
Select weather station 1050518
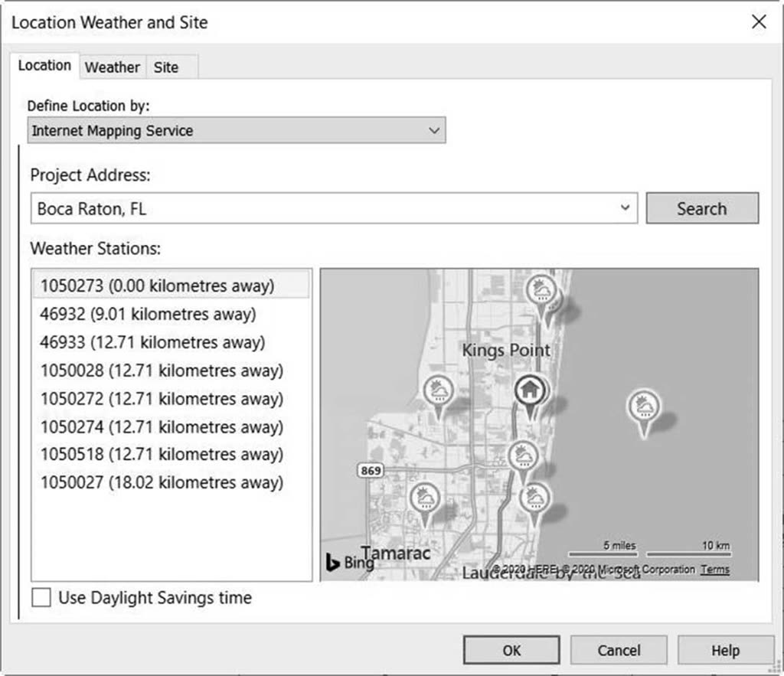(x=171, y=454)
